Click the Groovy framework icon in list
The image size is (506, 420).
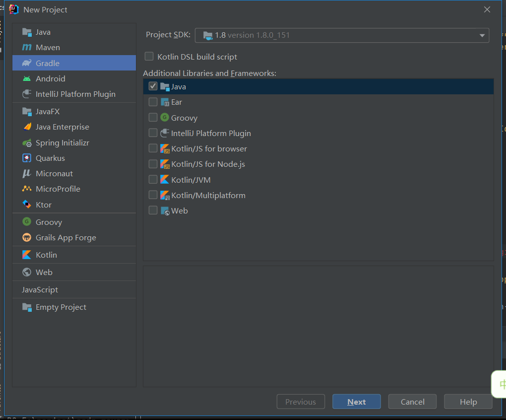click(165, 117)
